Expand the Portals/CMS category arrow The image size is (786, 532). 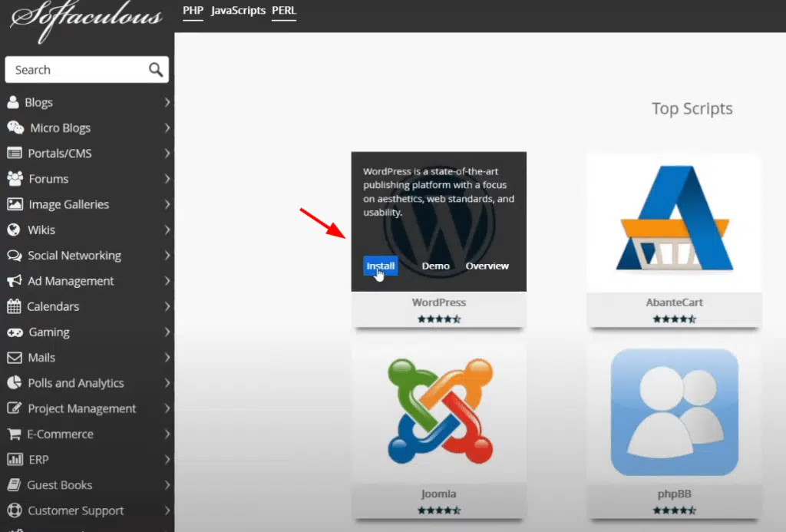(x=167, y=154)
